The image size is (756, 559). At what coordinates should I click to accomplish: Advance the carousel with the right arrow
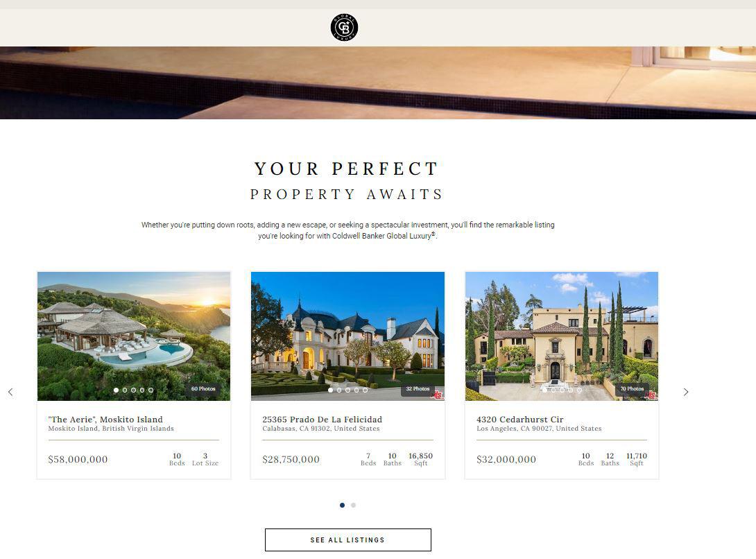pyautogui.click(x=686, y=392)
